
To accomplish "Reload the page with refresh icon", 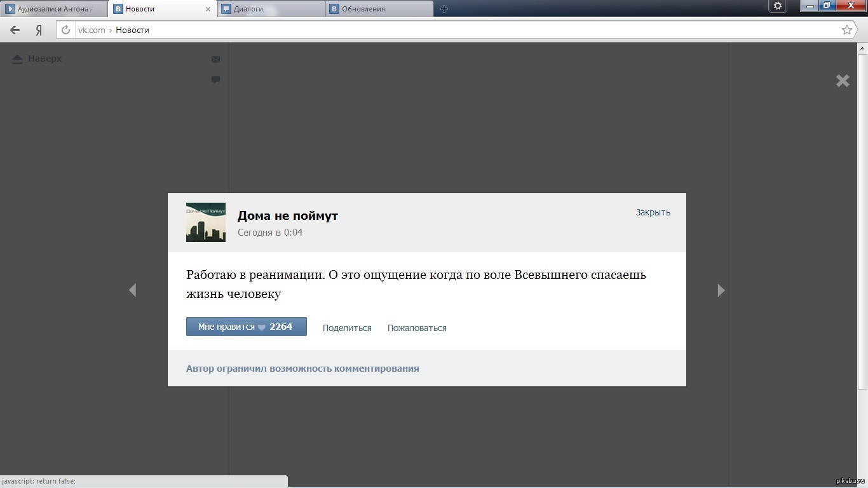I will pyautogui.click(x=65, y=30).
